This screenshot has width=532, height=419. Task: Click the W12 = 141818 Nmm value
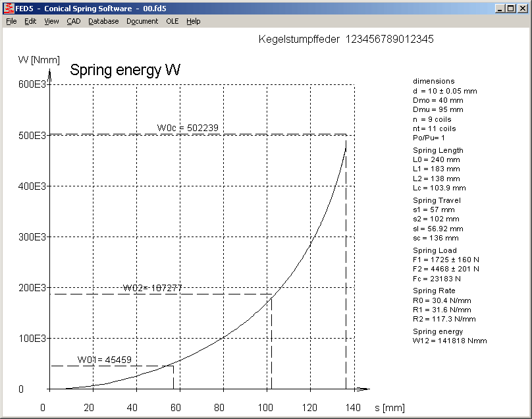tap(450, 341)
